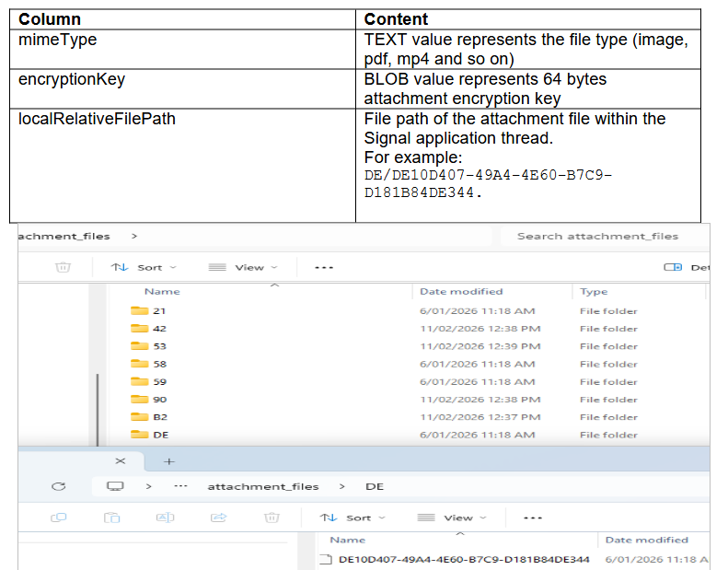Image resolution: width=728 pixels, height=570 pixels.
Task: Close the current tab with X
Action: pos(120,460)
